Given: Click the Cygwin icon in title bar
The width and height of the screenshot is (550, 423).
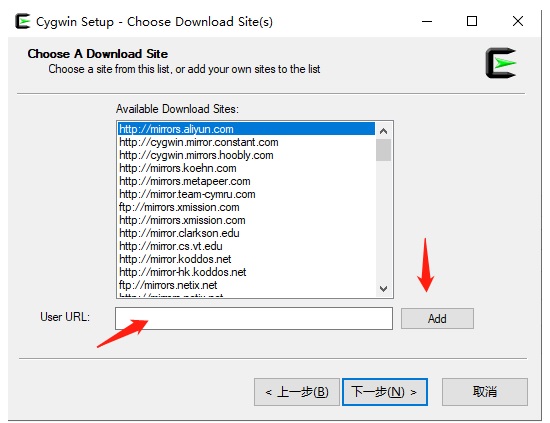Looking at the screenshot, I should pyautogui.click(x=23, y=21).
